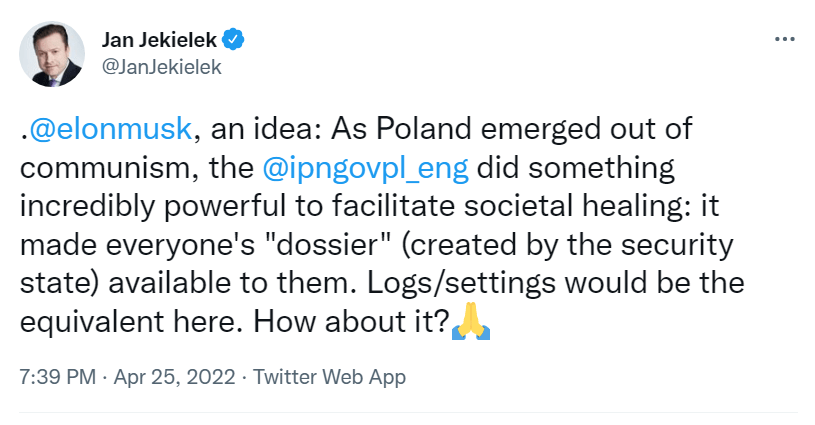Viewport: 815px width, 425px height.
Task: Open Jan Jekielek's profile photo
Action: pyautogui.click(x=52, y=53)
